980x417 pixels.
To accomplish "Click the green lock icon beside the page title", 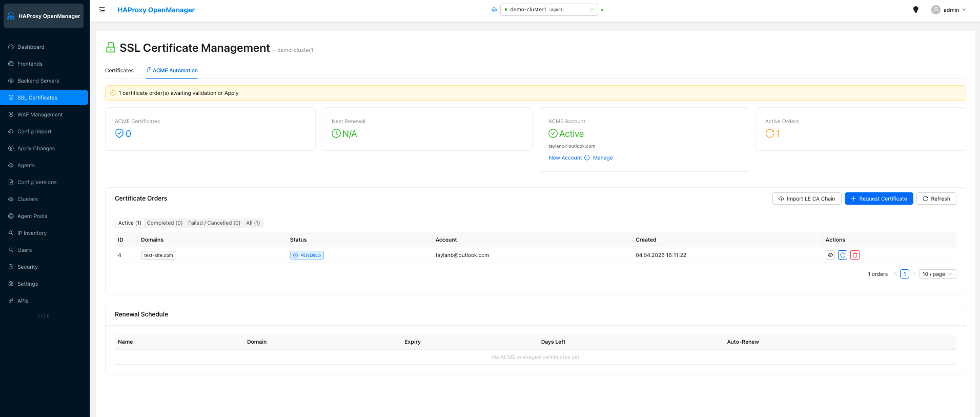I will [111, 47].
